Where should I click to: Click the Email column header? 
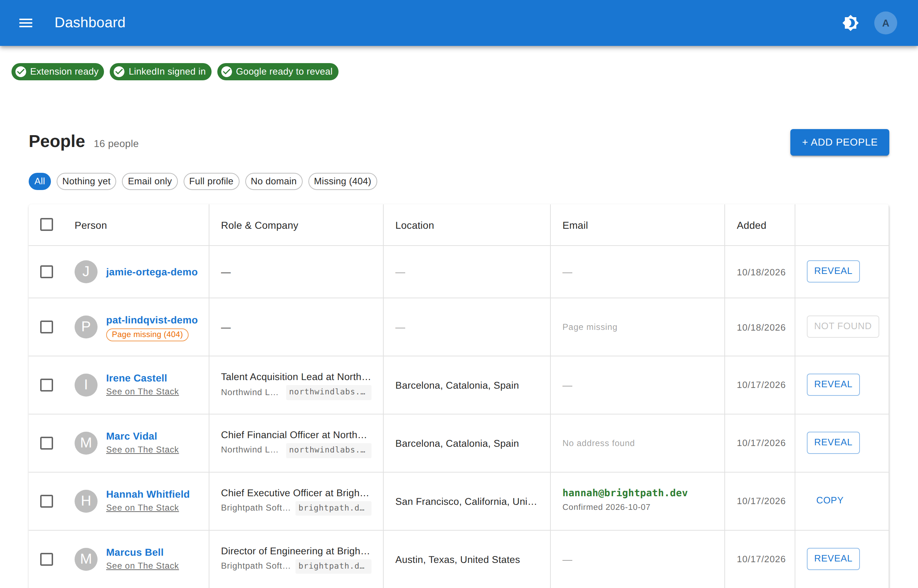pos(575,225)
